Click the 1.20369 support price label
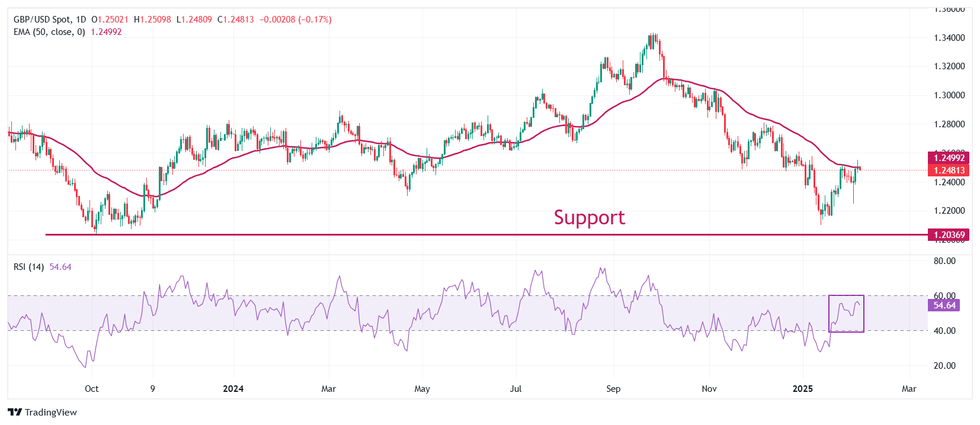Screen dimensions: 980x425 pyautogui.click(x=949, y=235)
